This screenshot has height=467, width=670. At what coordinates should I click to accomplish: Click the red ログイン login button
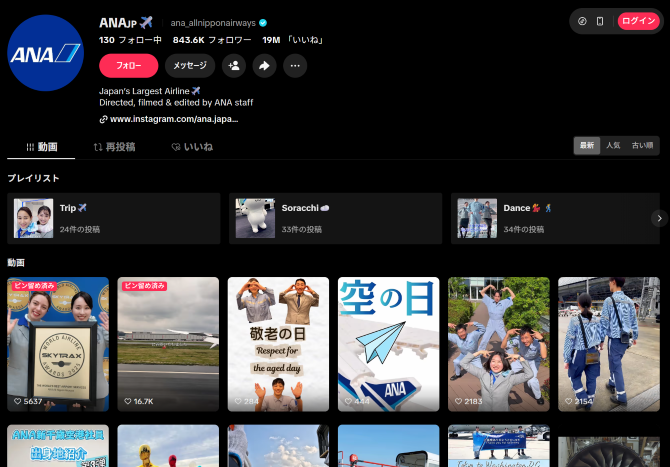(638, 21)
